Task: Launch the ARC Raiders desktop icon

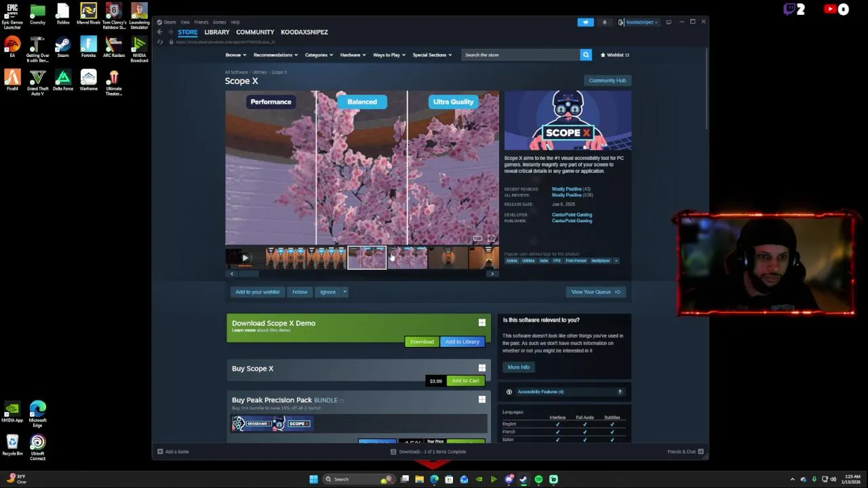Action: pos(114,47)
